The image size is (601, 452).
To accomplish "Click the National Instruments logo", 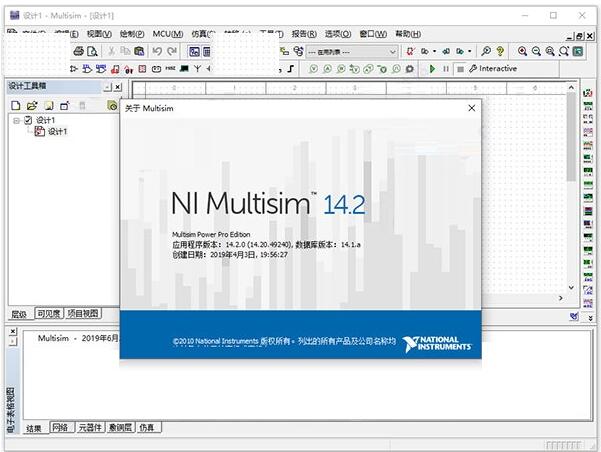I will pos(437,344).
